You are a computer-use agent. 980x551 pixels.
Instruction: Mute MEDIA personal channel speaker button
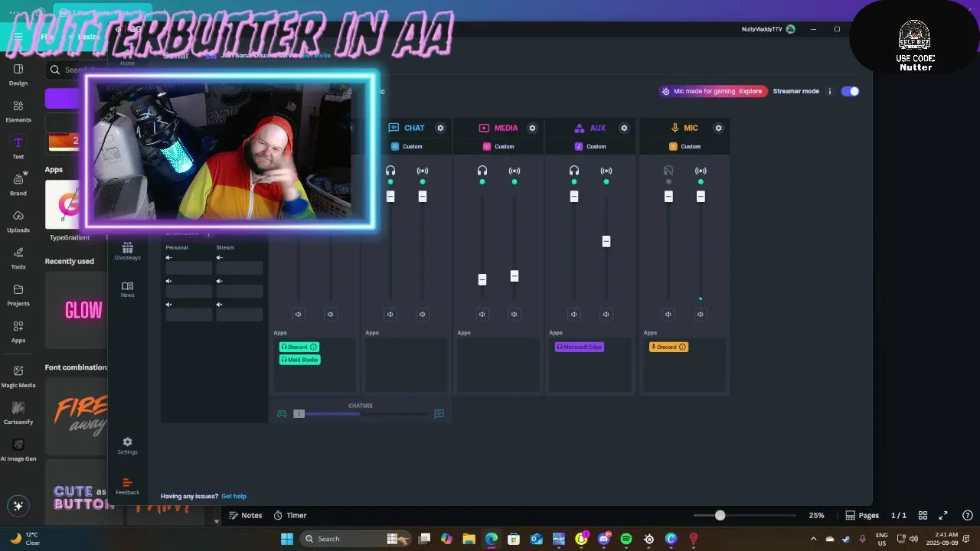click(x=482, y=314)
